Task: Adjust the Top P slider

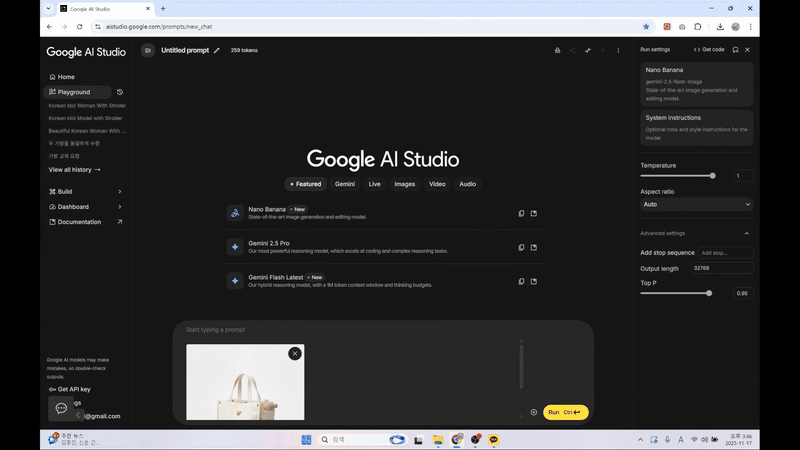Action: click(676, 293)
